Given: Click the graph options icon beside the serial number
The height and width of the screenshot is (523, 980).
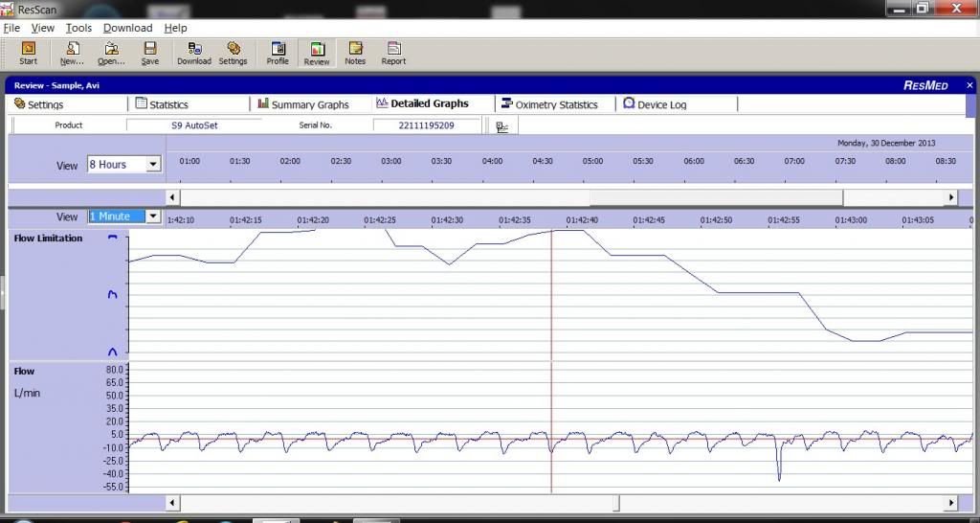Looking at the screenshot, I should coord(501,125).
